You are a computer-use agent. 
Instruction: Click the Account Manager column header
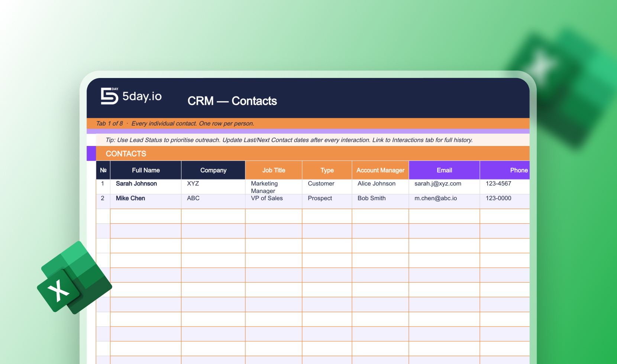(380, 170)
